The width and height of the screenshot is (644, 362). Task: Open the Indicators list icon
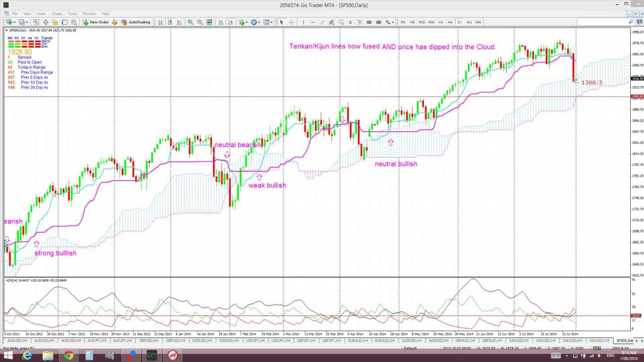(241, 22)
